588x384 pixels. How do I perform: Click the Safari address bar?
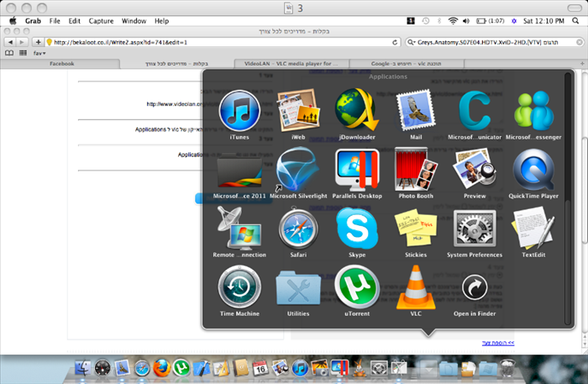pos(223,42)
